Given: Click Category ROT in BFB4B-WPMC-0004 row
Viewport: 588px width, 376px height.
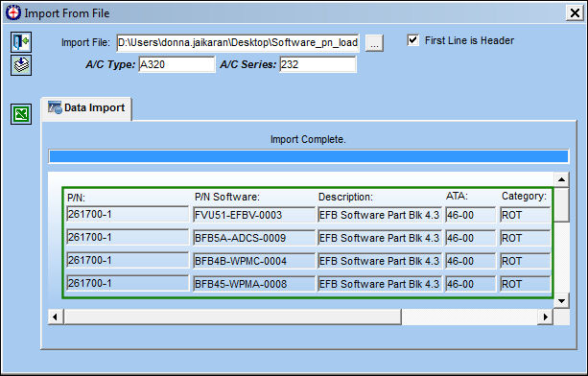Looking at the screenshot, I should (x=525, y=261).
